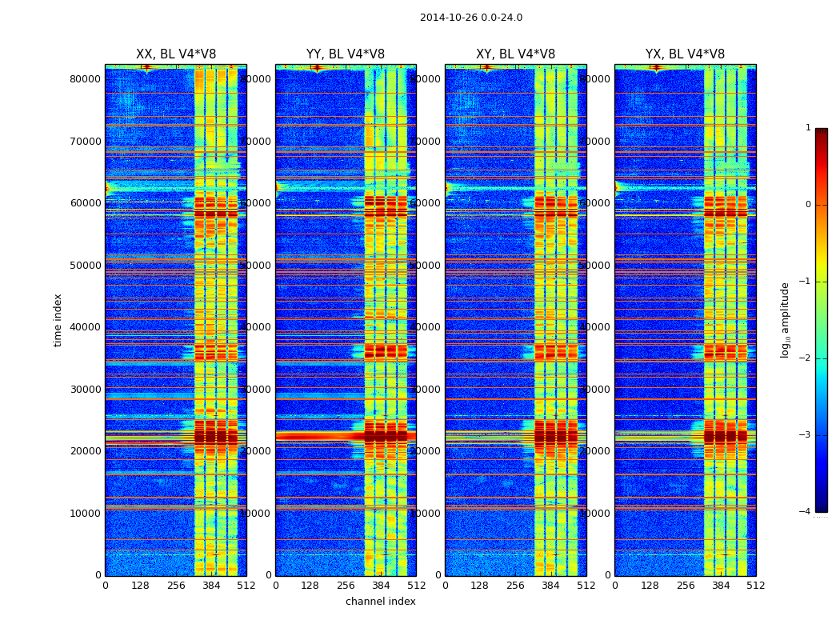Viewport: 840px width, 640px height.
Task: Click the 80000 tick on the XX y-axis
Action: point(86,78)
